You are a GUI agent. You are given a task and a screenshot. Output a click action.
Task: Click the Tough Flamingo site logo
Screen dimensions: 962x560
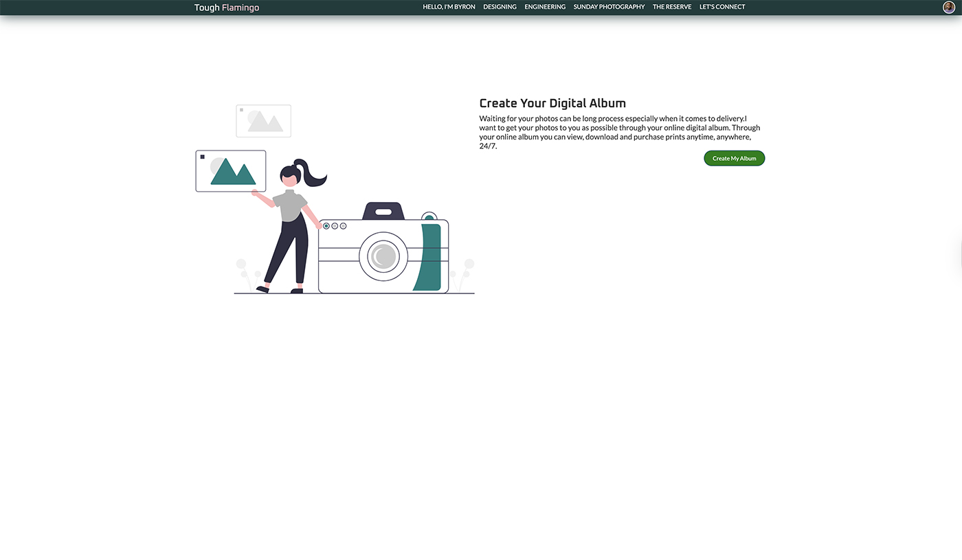[x=226, y=8]
